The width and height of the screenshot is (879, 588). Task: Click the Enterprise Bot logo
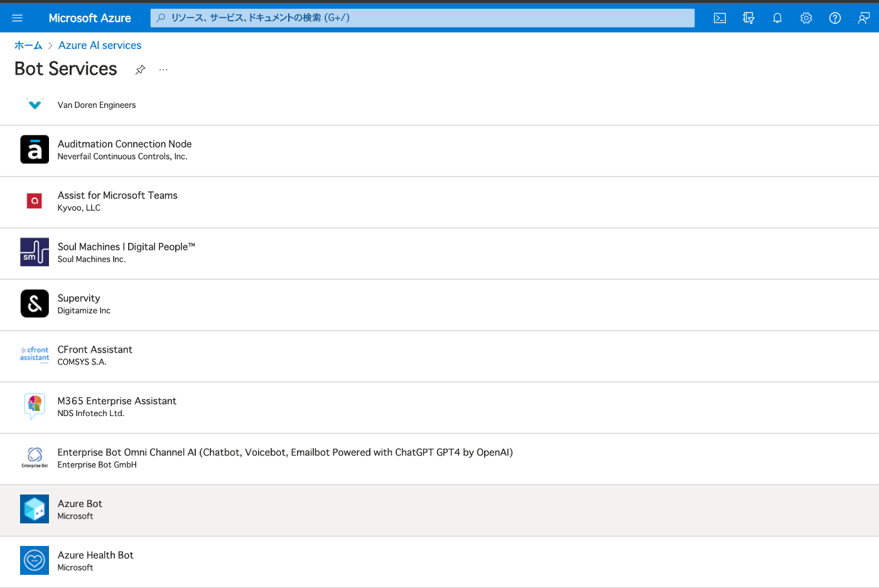[35, 457]
